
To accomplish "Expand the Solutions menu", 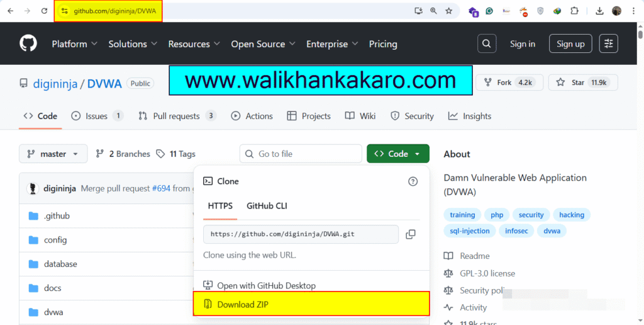I will [x=133, y=44].
